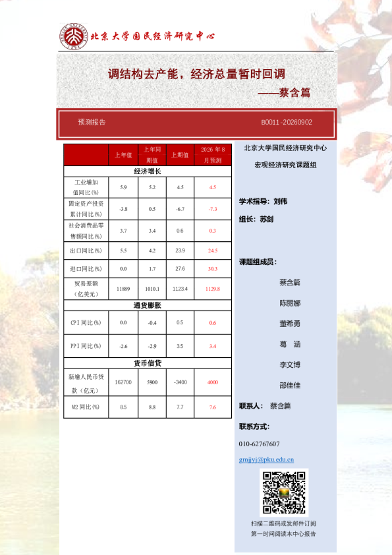Select the CPI同比(%) row label
Image resolution: width=392 pixels, height=555 pixels.
(86, 323)
